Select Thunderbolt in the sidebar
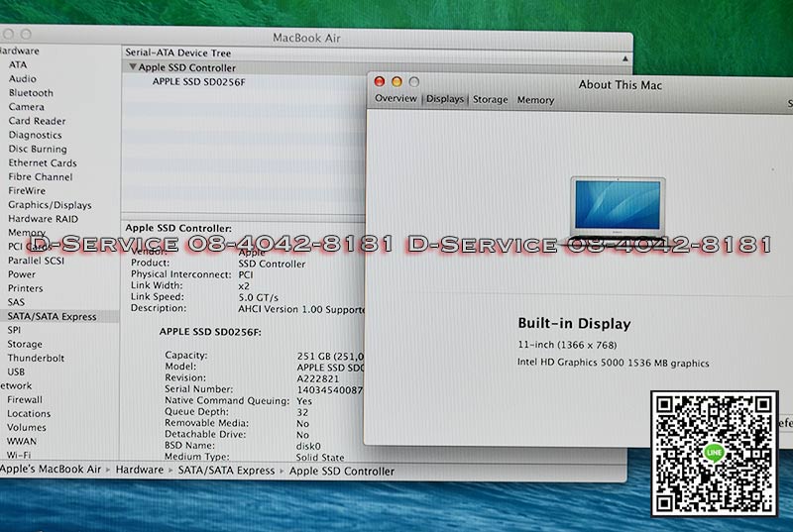 pyautogui.click(x=36, y=358)
